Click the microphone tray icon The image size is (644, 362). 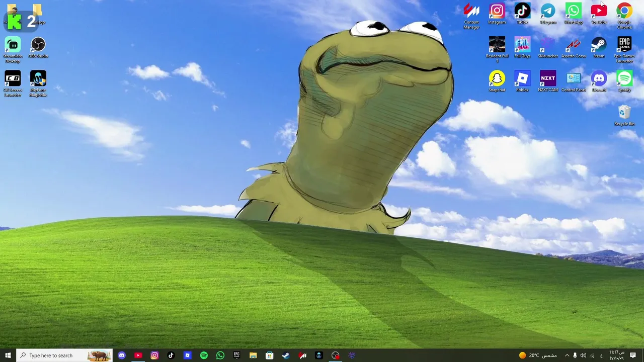(x=575, y=355)
